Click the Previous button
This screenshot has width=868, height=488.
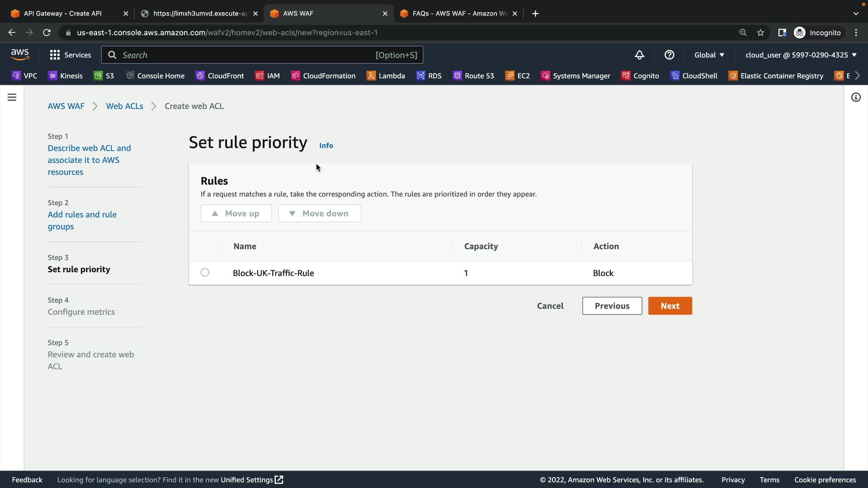point(612,306)
